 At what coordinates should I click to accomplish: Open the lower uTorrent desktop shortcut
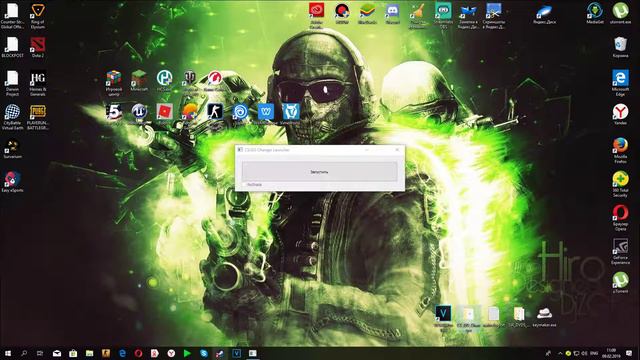[x=620, y=283]
